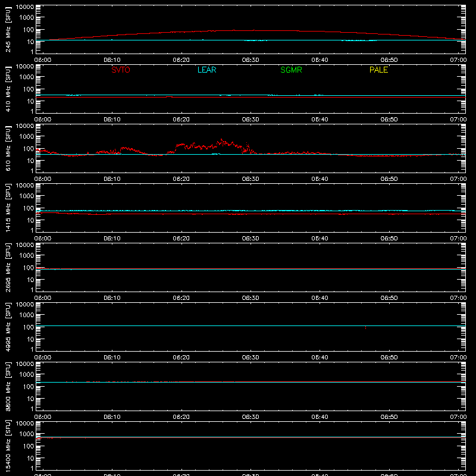Click the 10 y-tick in 1415 MHz panel
Viewport: 476px width, 476px height.
tap(30, 220)
